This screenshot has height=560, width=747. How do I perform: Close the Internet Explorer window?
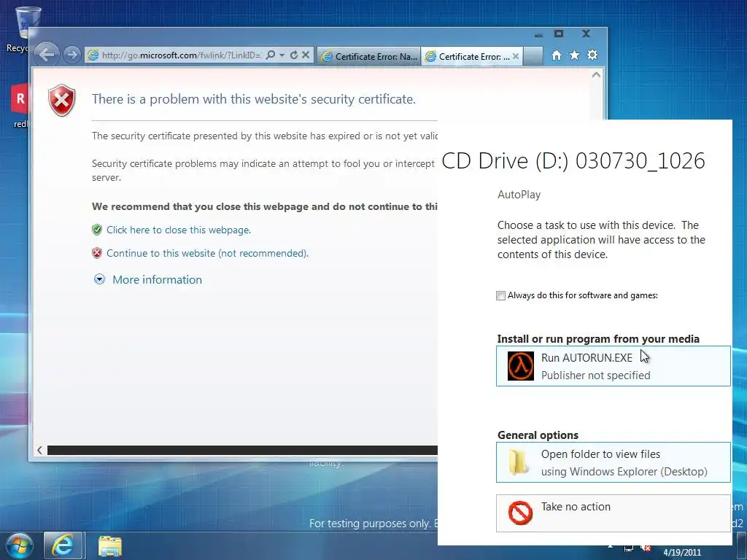pyautogui.click(x=587, y=34)
